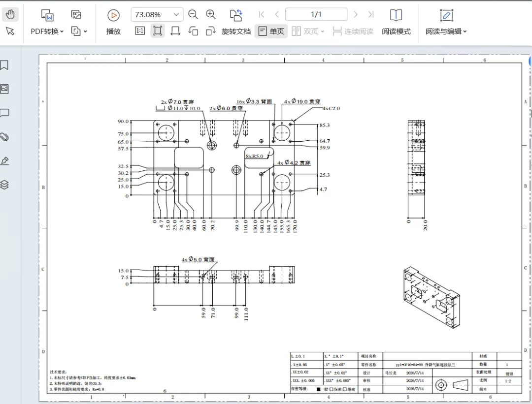
Task: Click the '技术要求' notes heading
Action: [x=58, y=372]
